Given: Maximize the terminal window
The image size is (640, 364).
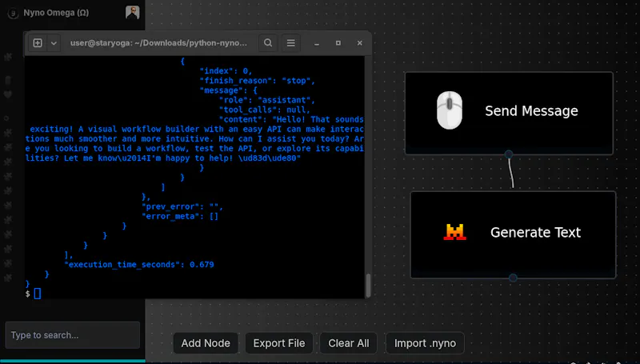Looking at the screenshot, I should [338, 43].
